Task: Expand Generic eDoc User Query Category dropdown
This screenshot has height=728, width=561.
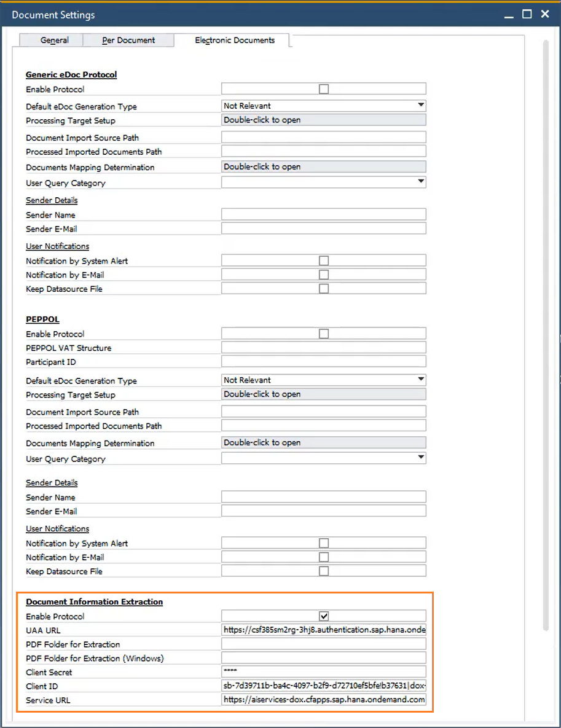Action: (421, 182)
